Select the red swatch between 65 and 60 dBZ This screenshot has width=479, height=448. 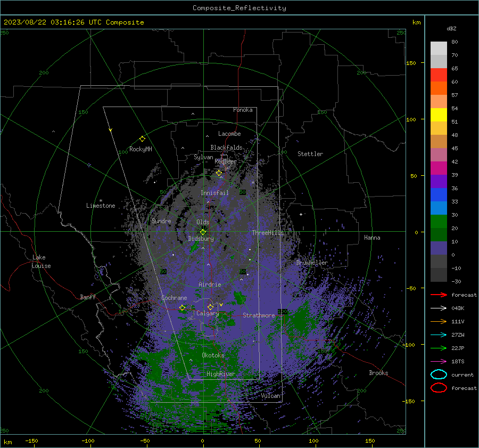tap(439, 75)
